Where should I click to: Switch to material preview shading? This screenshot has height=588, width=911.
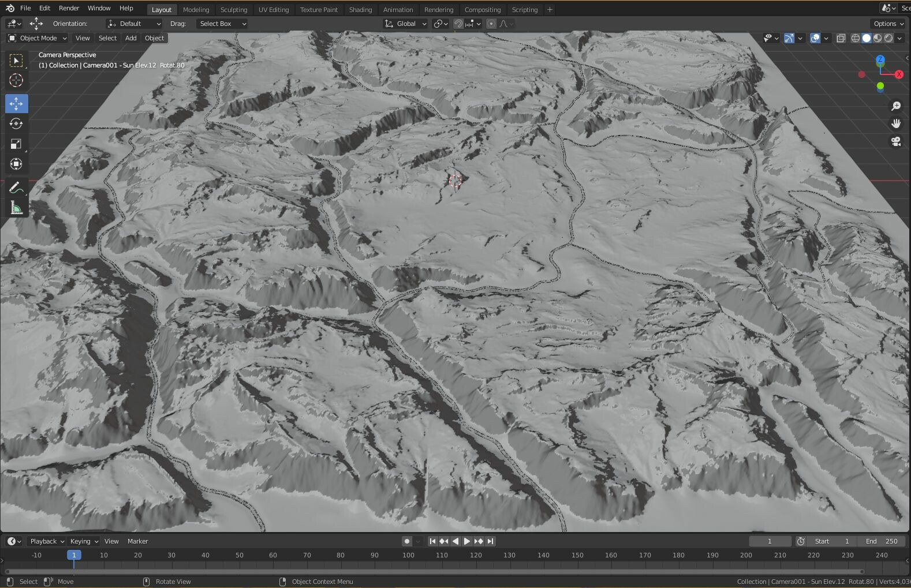tap(878, 38)
